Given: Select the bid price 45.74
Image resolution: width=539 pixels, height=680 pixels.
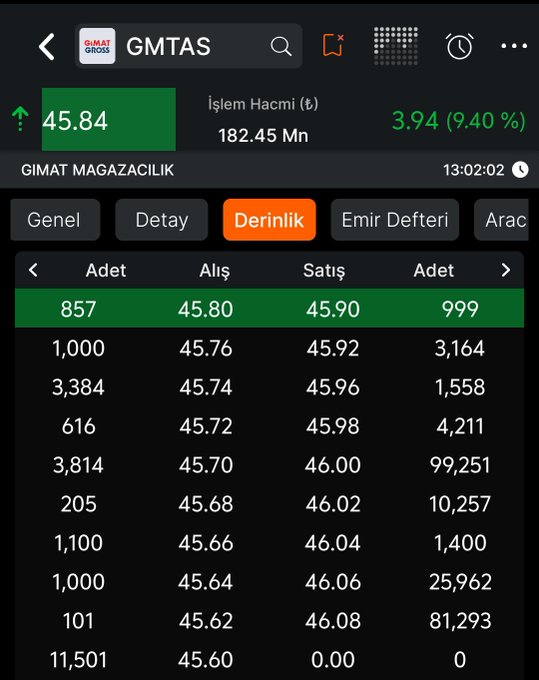Looking at the screenshot, I should point(206,387).
